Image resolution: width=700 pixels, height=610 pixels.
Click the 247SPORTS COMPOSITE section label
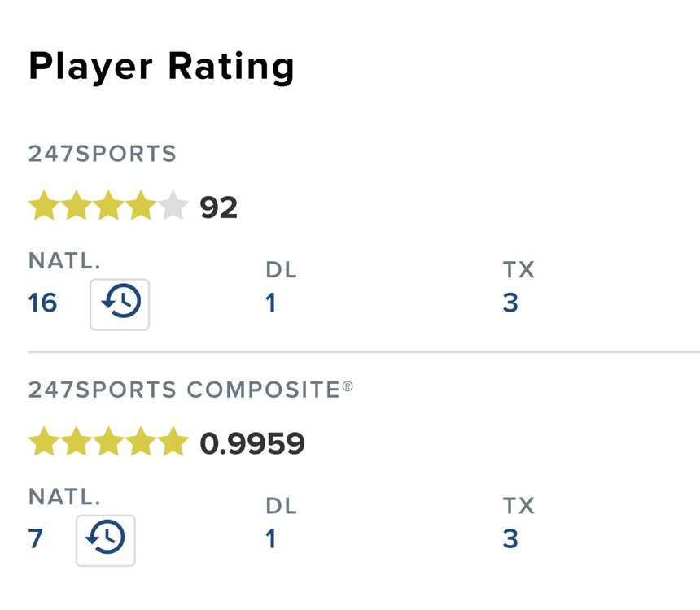click(190, 390)
